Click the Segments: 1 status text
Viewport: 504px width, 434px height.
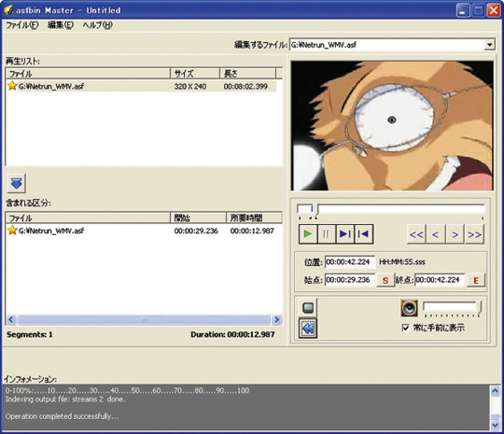[30, 335]
